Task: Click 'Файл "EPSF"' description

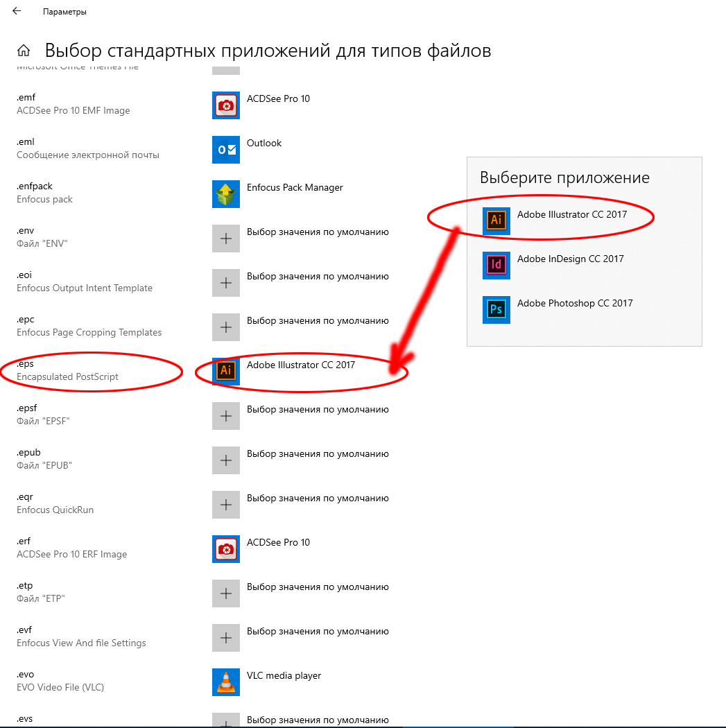Action: pos(43,421)
